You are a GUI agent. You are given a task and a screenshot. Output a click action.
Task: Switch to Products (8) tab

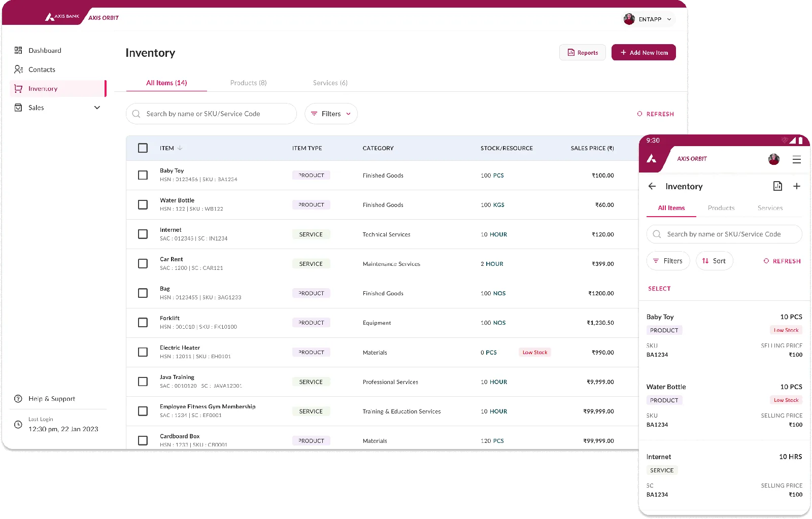click(x=248, y=83)
